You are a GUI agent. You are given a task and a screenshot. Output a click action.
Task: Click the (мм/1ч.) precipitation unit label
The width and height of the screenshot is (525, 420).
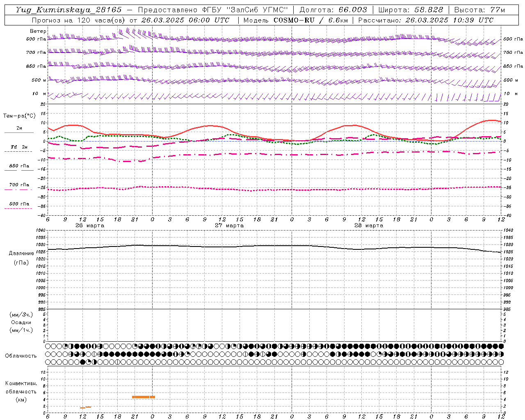tap(21, 330)
